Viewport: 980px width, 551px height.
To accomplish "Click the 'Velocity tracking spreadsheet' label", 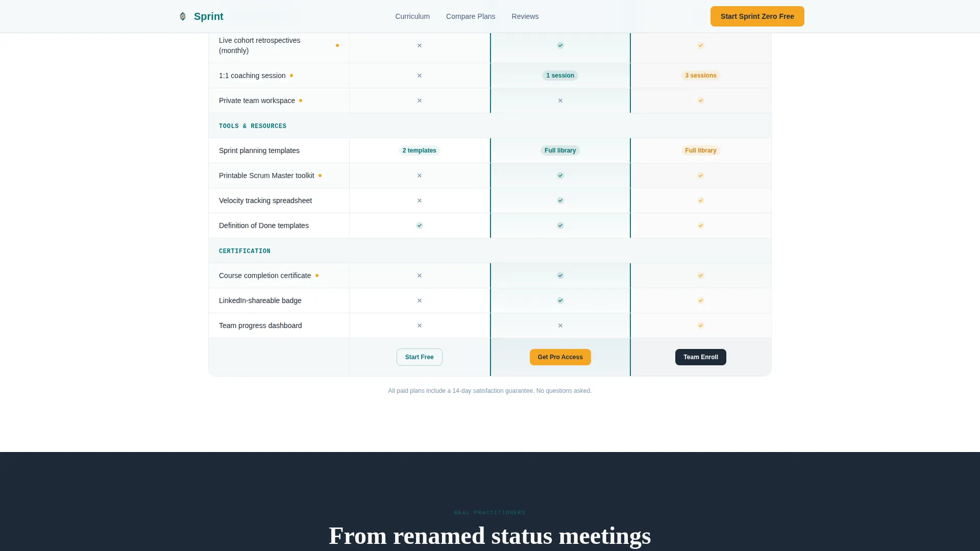I will coord(265,201).
